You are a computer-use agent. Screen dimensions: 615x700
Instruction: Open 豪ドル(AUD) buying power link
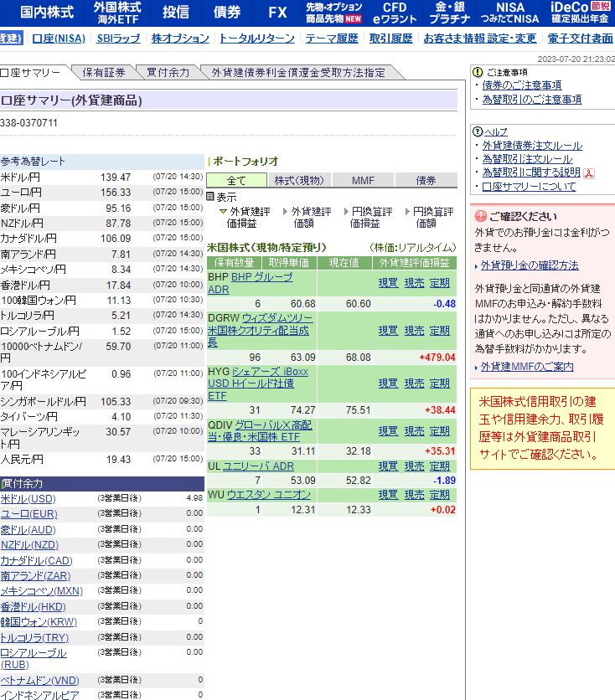click(x=28, y=529)
